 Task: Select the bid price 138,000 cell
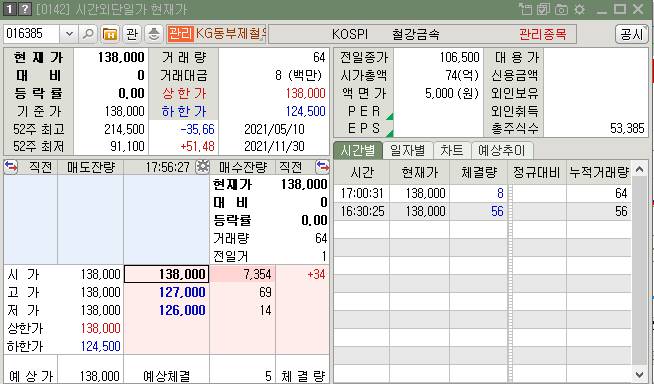point(166,274)
